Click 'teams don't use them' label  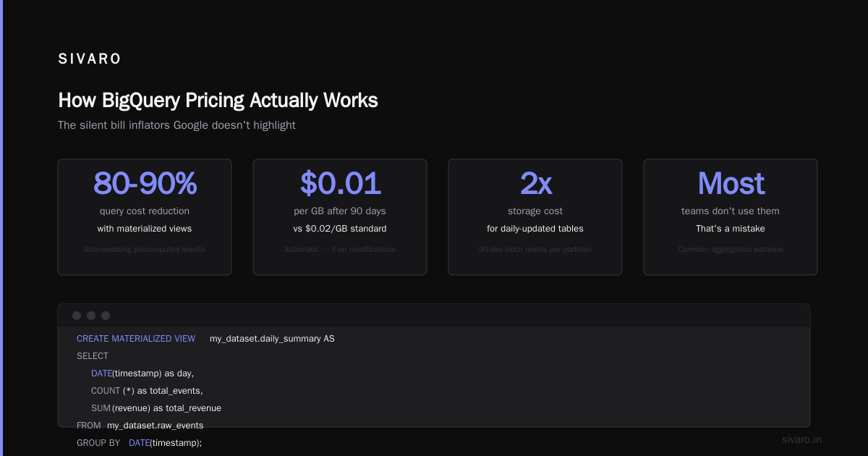[731, 211]
